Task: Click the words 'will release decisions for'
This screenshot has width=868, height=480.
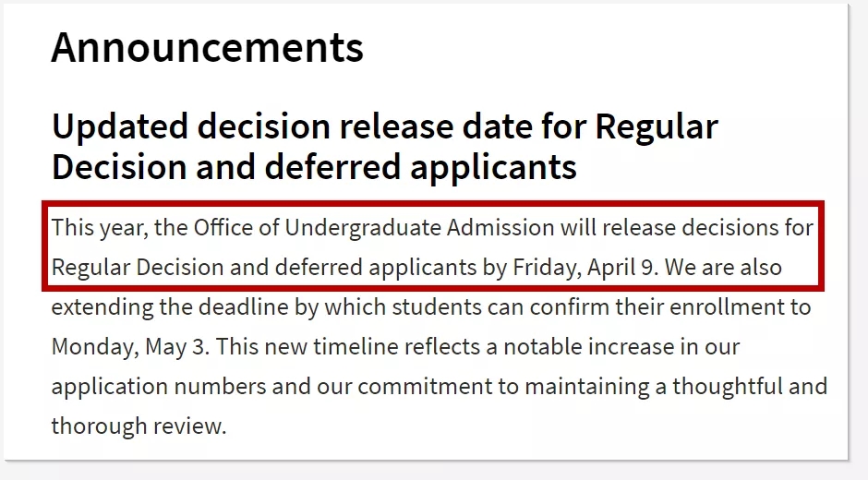Action: (686, 228)
